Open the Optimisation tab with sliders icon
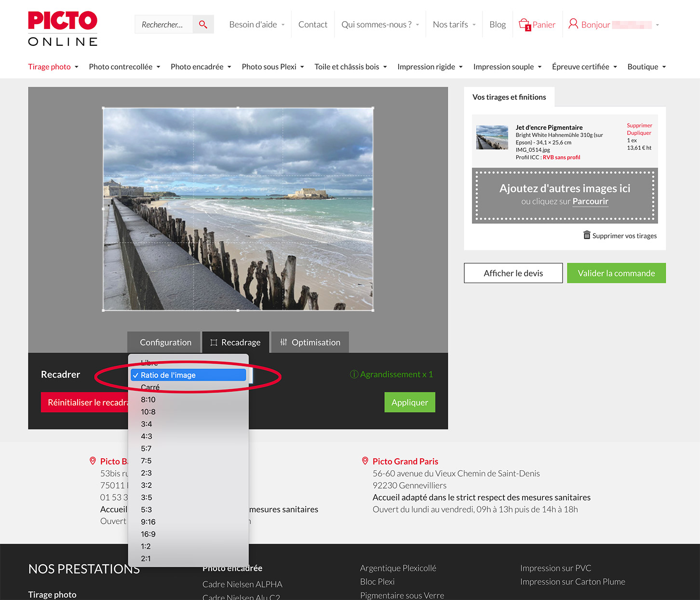Image resolution: width=700 pixels, height=600 pixels. [x=310, y=342]
